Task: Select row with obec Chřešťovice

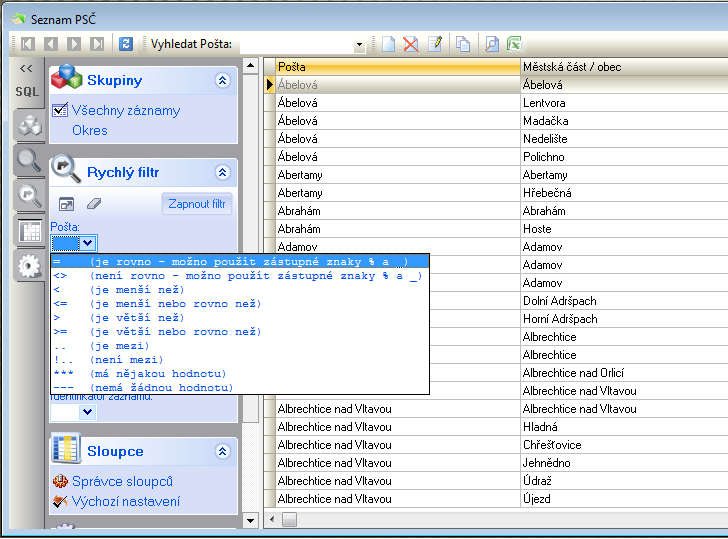Action: [501, 445]
